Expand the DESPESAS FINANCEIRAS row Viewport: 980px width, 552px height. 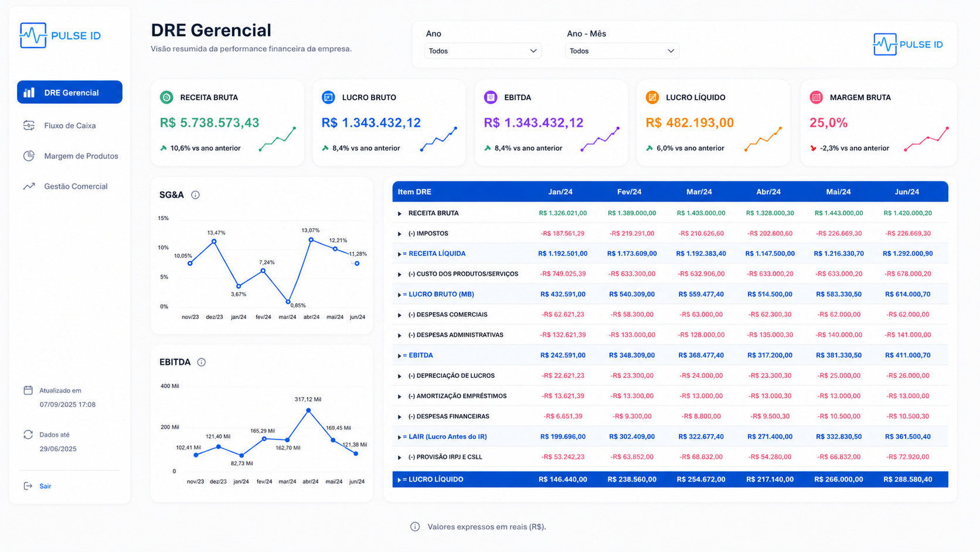pos(400,417)
